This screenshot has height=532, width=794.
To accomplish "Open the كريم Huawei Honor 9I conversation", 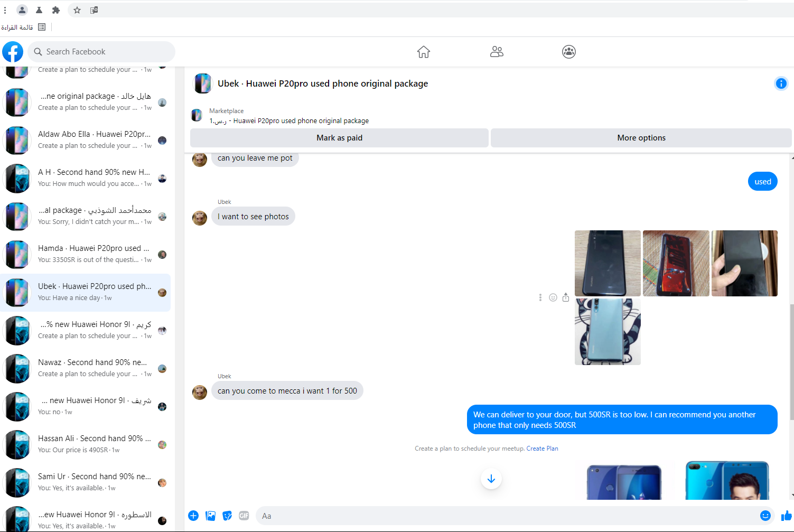I will (x=86, y=330).
